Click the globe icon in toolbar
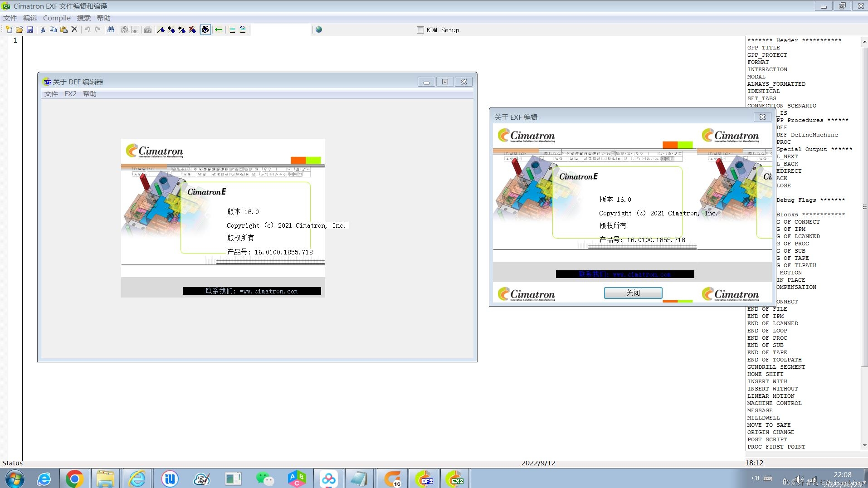Viewport: 868px width, 488px height. (319, 29)
